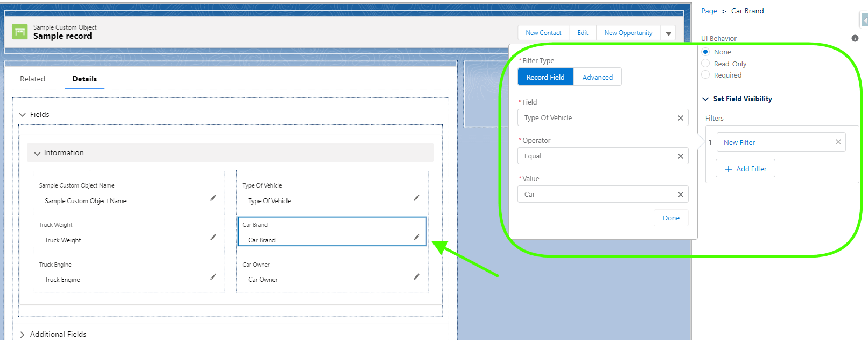Click the Sample Custom Object green icon
This screenshot has height=340, width=868.
point(20,32)
